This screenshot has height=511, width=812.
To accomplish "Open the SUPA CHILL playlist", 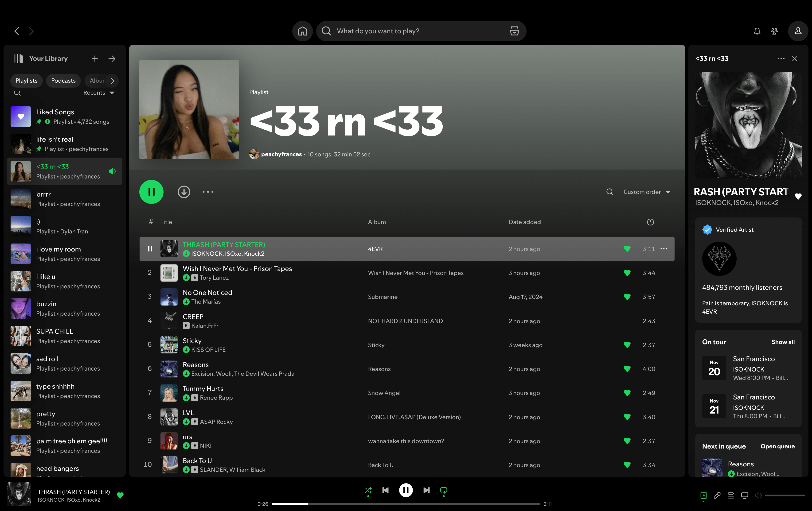I will tap(65, 336).
